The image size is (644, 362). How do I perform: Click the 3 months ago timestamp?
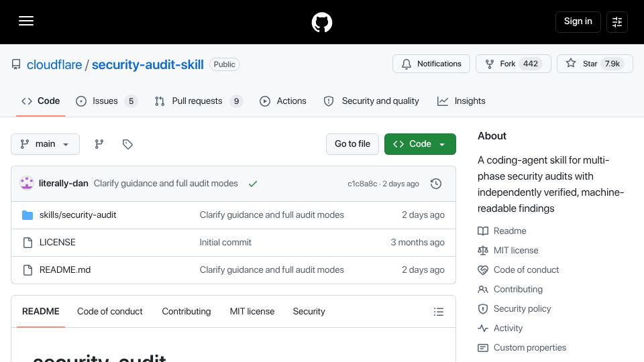tap(417, 242)
